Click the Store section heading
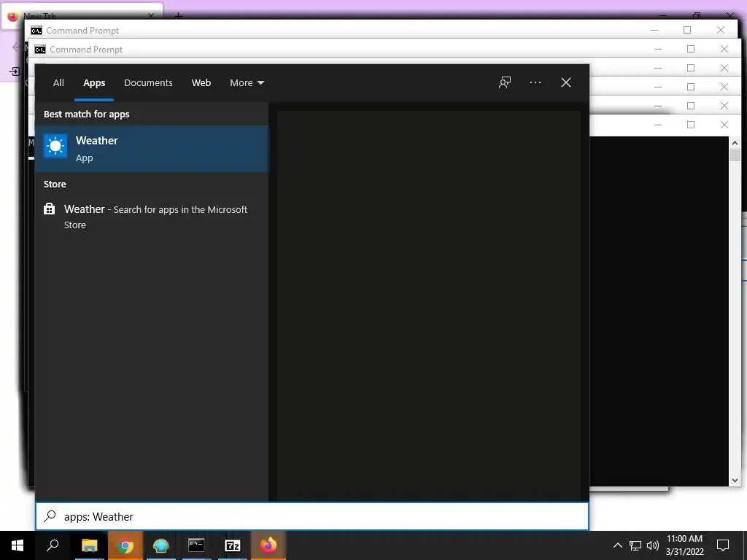Screen dimensions: 747x560 pos(55,184)
